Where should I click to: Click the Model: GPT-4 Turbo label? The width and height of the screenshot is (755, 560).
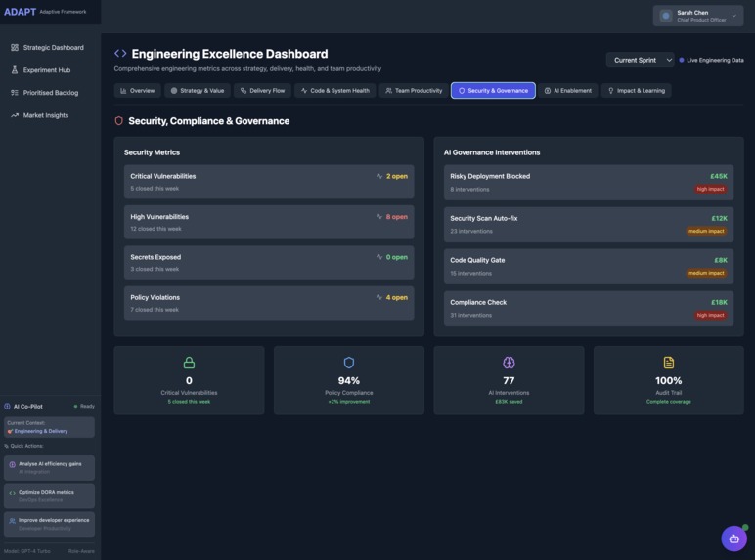pos(27,551)
